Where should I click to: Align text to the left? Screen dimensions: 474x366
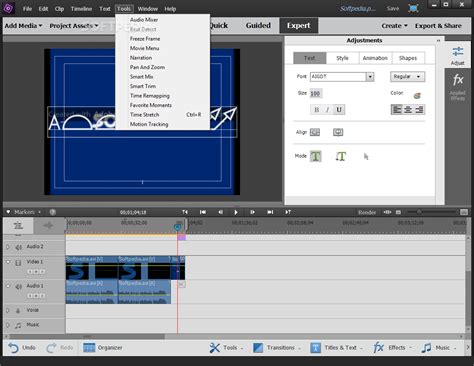point(396,109)
